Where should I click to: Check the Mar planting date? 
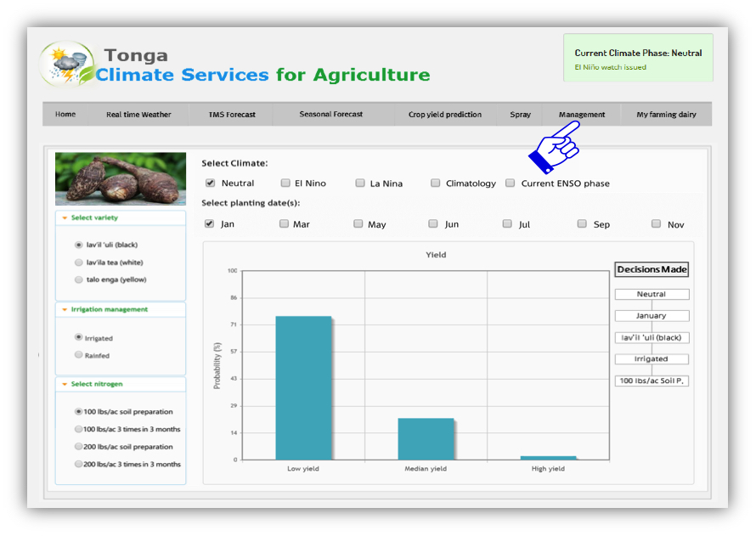pos(284,223)
